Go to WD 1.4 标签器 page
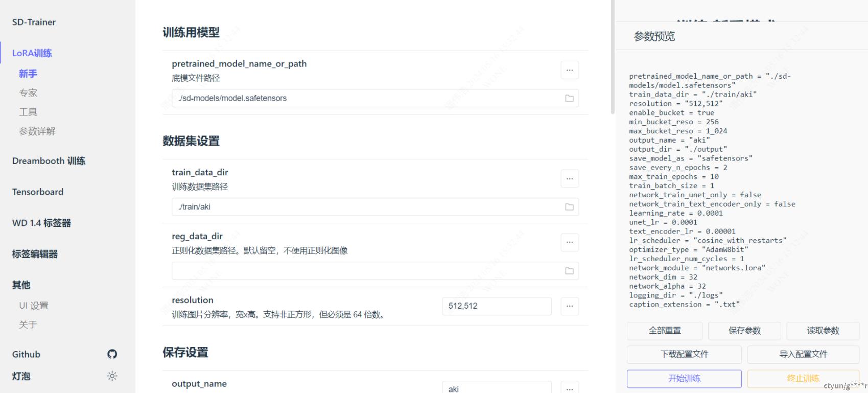868x393 pixels. tap(41, 223)
